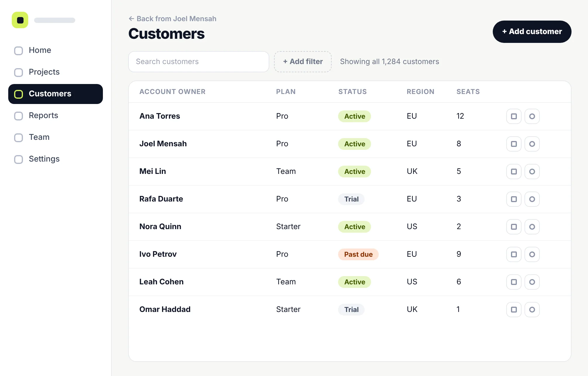Click the circle action icon for Mei Lin
Image resolution: width=588 pixels, height=376 pixels.
click(x=532, y=172)
